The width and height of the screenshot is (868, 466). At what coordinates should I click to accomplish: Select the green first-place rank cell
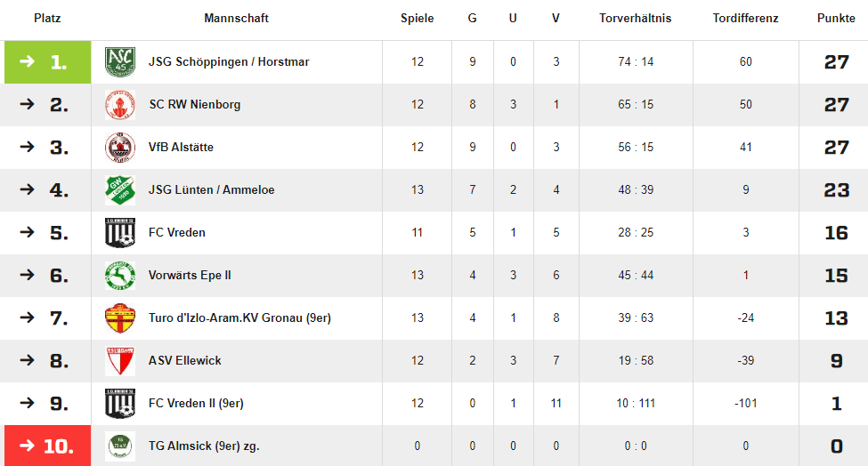(47, 62)
